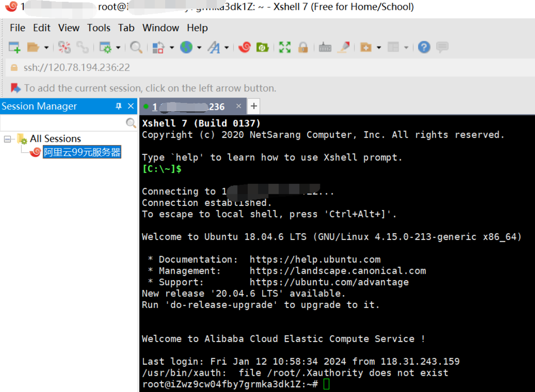Click the chat bubble feedback icon
535x392 pixels.
442,47
